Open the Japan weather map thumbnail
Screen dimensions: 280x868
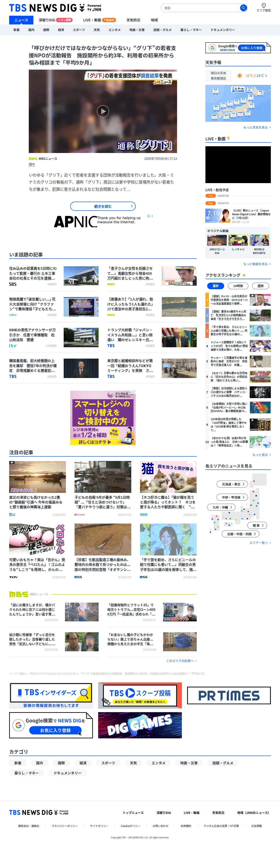(x=238, y=103)
